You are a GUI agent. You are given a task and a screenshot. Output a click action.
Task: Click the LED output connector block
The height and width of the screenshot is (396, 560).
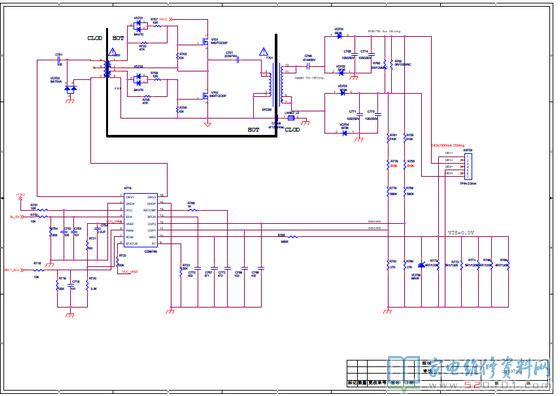pyautogui.click(x=468, y=166)
